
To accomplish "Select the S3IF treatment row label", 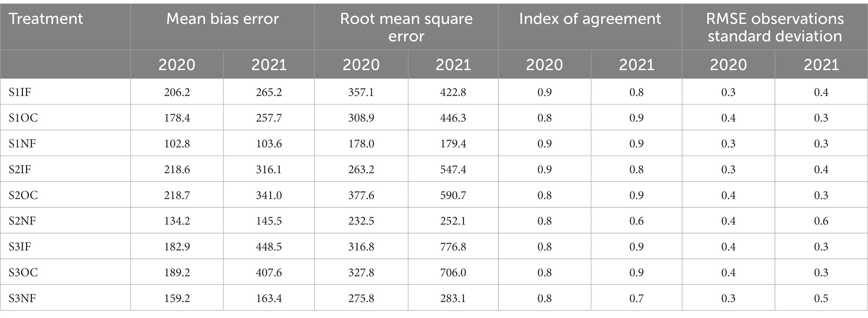I will tap(20, 247).
